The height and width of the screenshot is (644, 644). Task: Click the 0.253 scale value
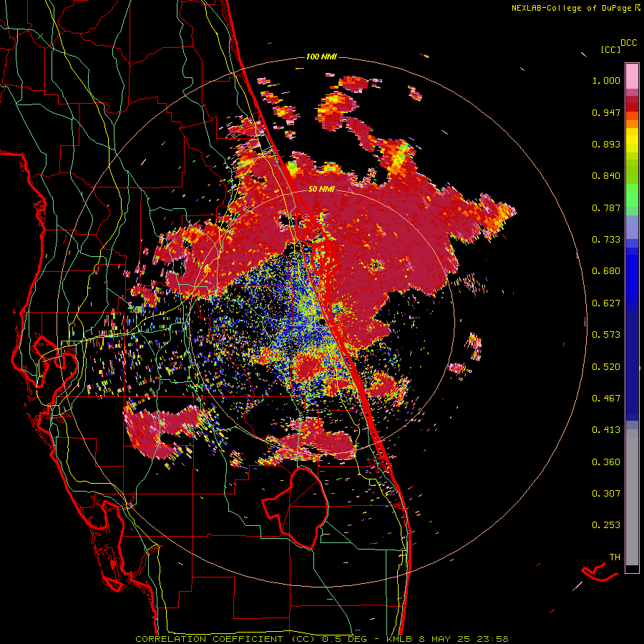tap(606, 525)
